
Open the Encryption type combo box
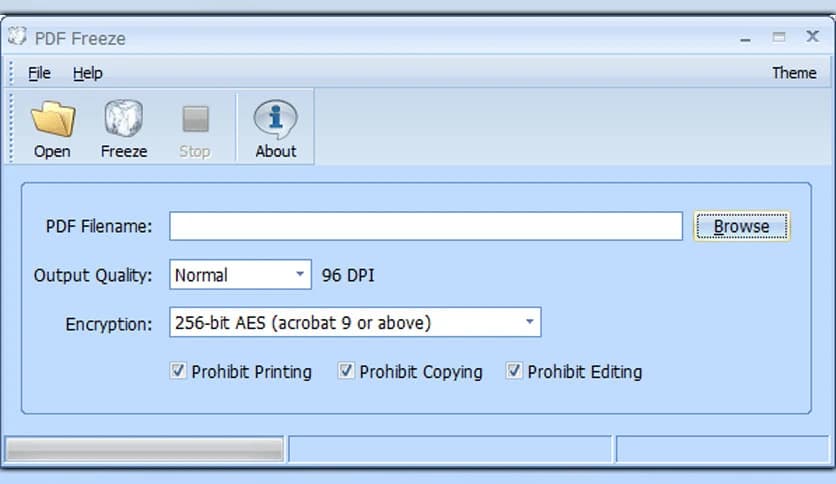pyautogui.click(x=355, y=322)
